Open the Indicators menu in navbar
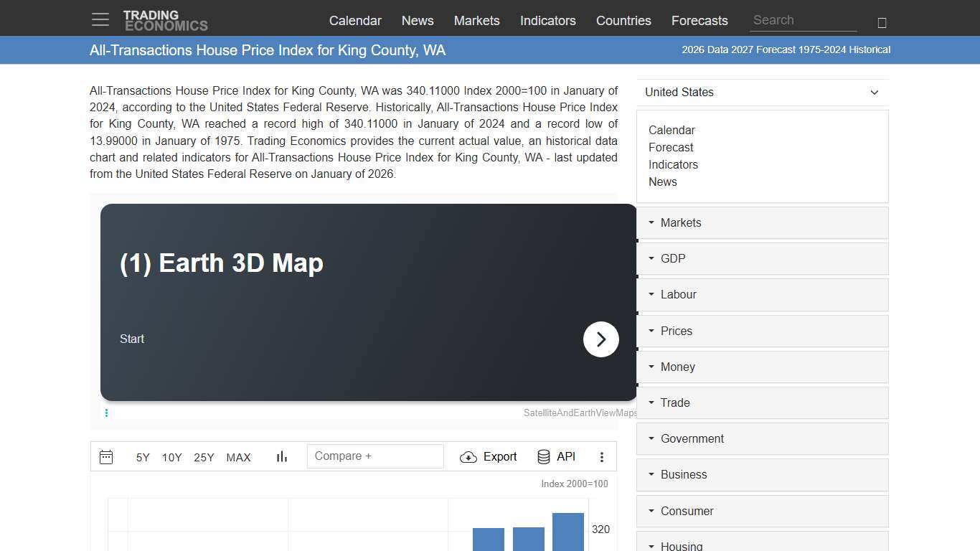The height and width of the screenshot is (551, 980). pos(547,21)
